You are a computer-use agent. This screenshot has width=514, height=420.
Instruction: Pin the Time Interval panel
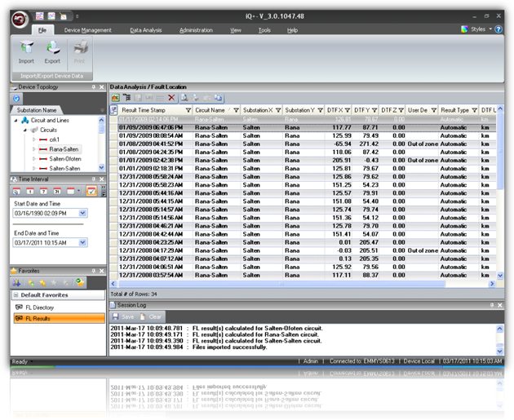click(x=94, y=179)
